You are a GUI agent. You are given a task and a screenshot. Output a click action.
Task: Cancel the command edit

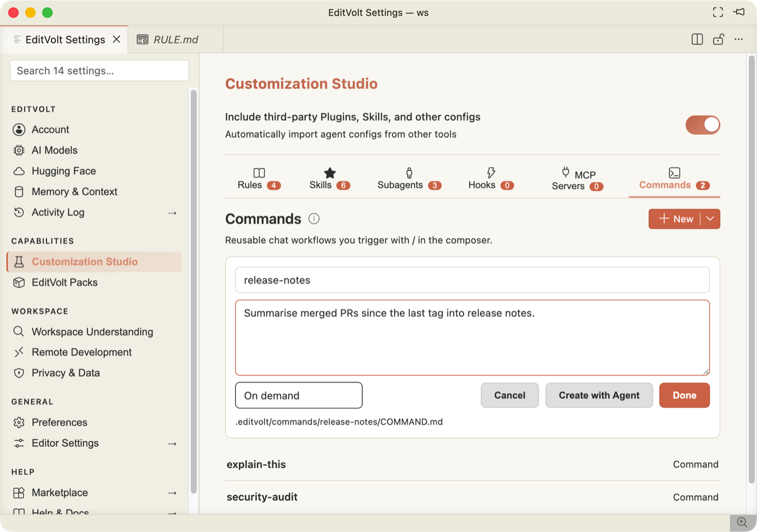[x=510, y=395]
